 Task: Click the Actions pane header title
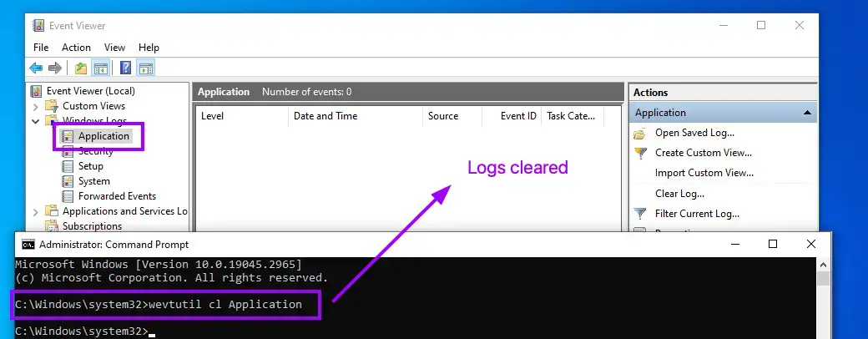[x=650, y=93]
